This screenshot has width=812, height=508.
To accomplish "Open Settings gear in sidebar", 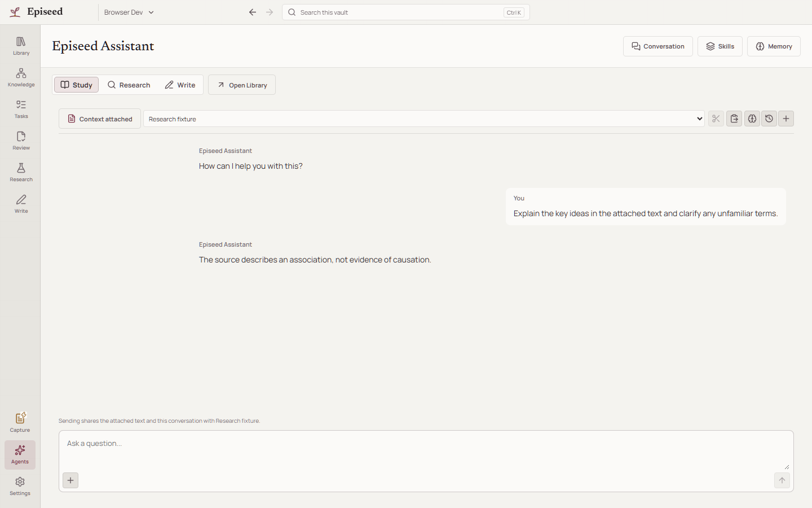I will click(x=20, y=486).
